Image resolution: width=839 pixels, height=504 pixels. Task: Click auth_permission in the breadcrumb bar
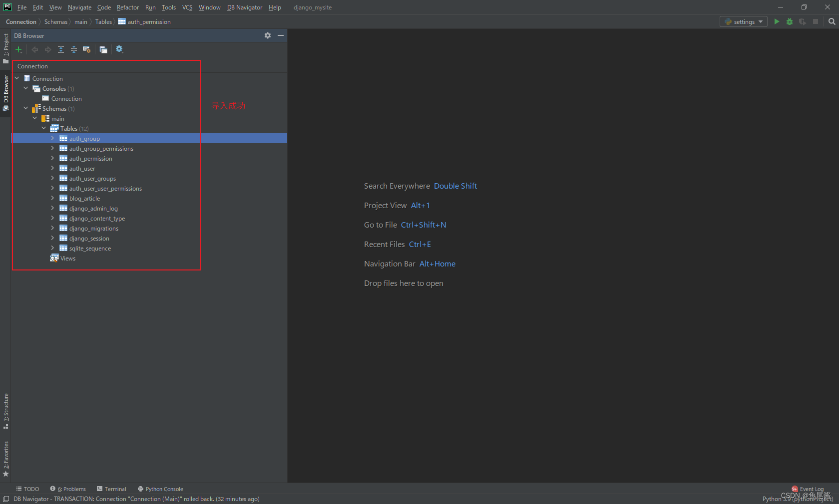(x=144, y=22)
